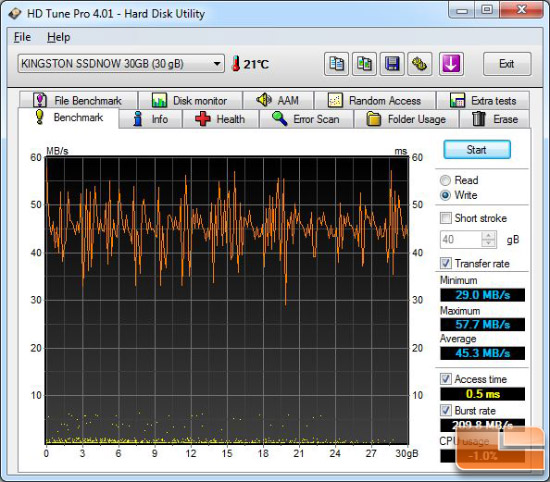Viewport: 550px width, 482px height.
Task: Click the HD Tune title bar app icon
Action: (x=15, y=14)
